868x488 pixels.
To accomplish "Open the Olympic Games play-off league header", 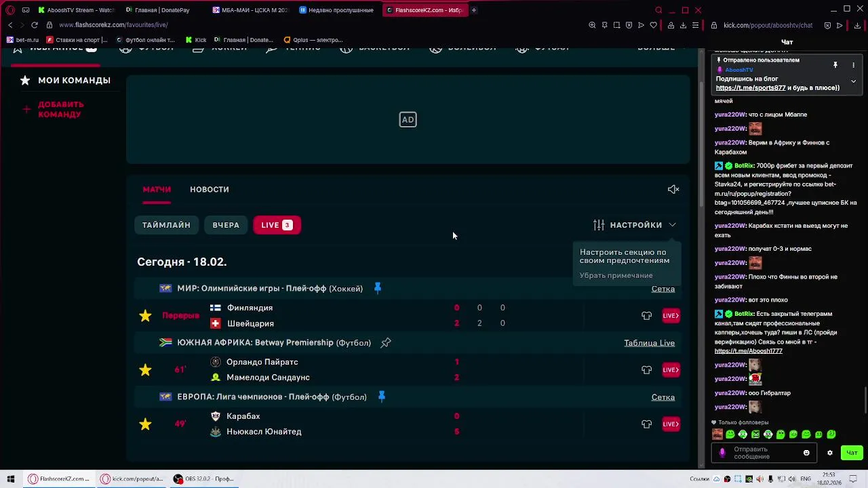I will 270,289.
